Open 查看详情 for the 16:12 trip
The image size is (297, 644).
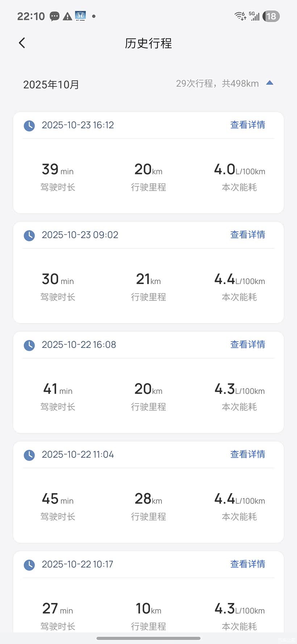(x=248, y=125)
